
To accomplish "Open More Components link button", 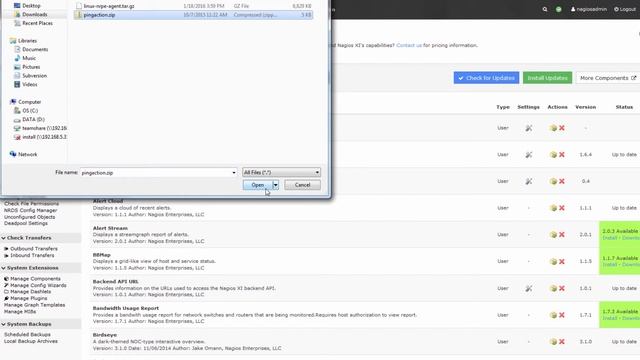I will coord(608,78).
